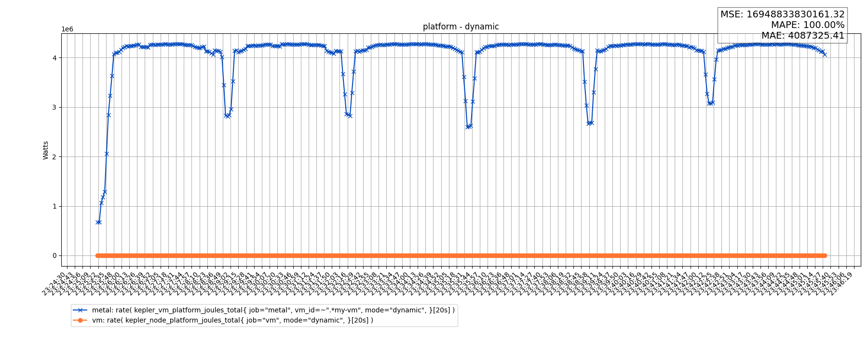Click y-axis tick label '0'
Viewport: 868px width, 338px height.
(54, 256)
